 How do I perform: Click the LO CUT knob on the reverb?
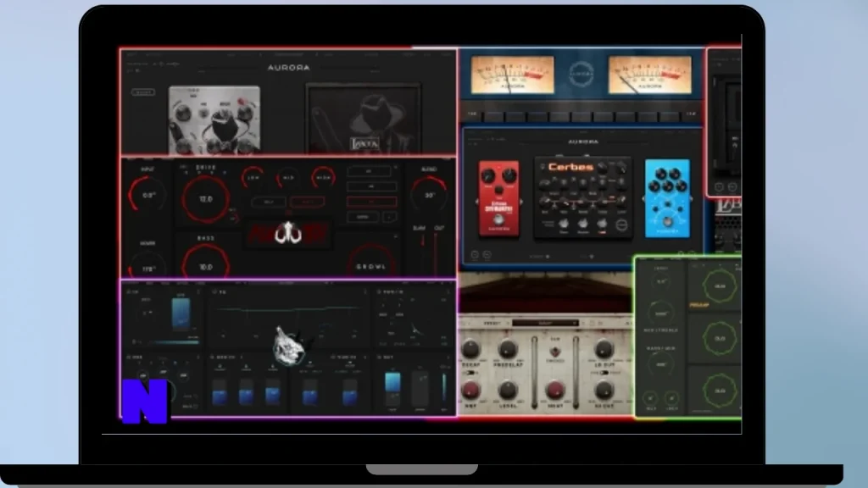coord(604,350)
